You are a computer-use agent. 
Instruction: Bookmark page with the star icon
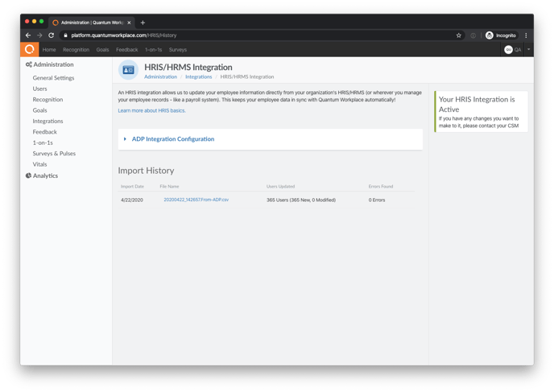click(x=459, y=35)
